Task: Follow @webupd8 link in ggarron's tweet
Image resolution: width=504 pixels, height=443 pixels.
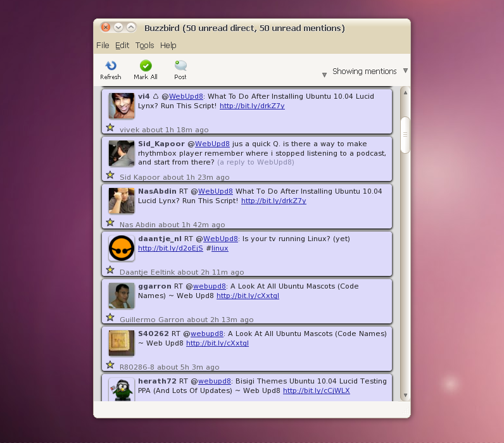Action: [210, 286]
